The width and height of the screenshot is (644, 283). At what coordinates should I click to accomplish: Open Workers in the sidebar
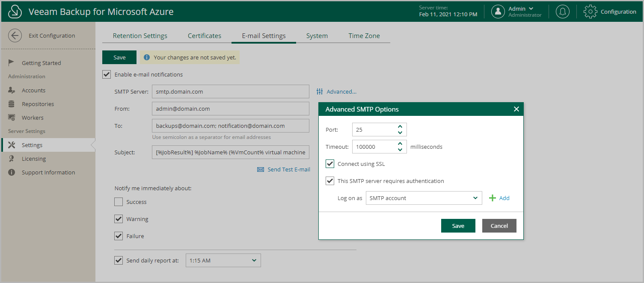(33, 118)
